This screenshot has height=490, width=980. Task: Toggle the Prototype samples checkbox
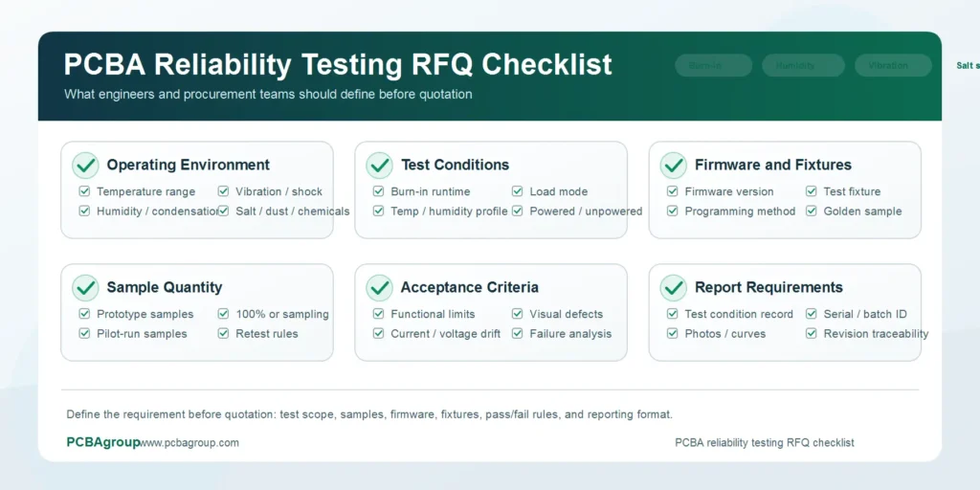pos(84,314)
